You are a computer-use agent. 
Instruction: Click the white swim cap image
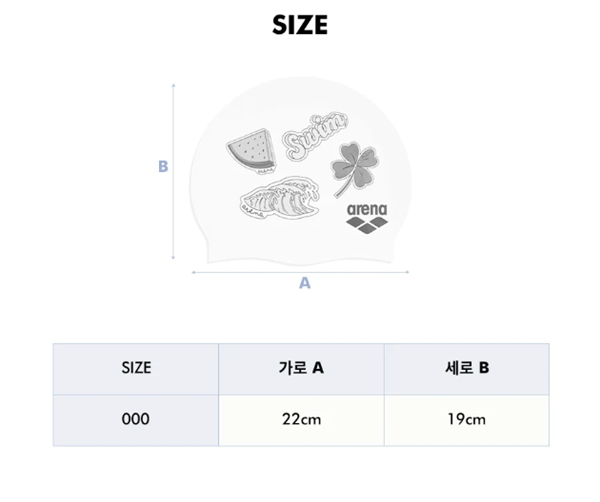click(x=300, y=171)
